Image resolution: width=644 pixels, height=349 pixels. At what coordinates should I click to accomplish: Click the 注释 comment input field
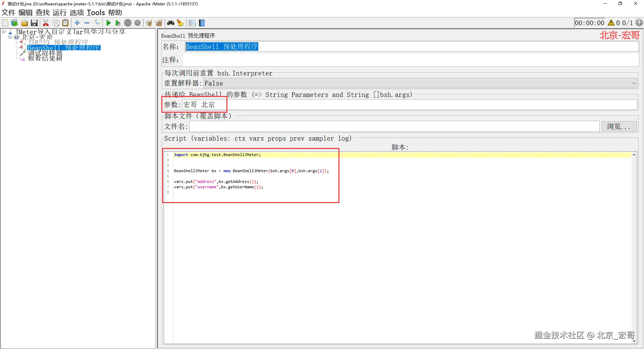pos(411,60)
